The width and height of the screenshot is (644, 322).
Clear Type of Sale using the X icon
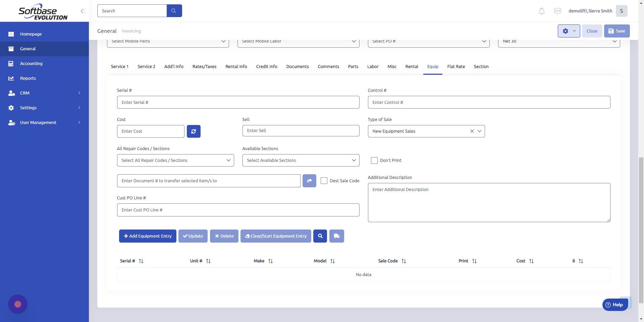point(472,131)
